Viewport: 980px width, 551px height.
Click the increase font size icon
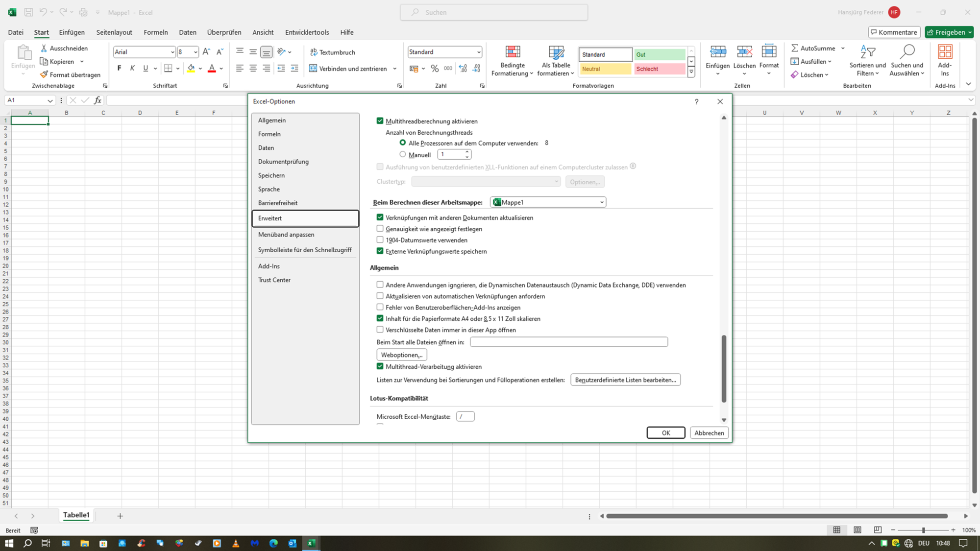tap(206, 52)
